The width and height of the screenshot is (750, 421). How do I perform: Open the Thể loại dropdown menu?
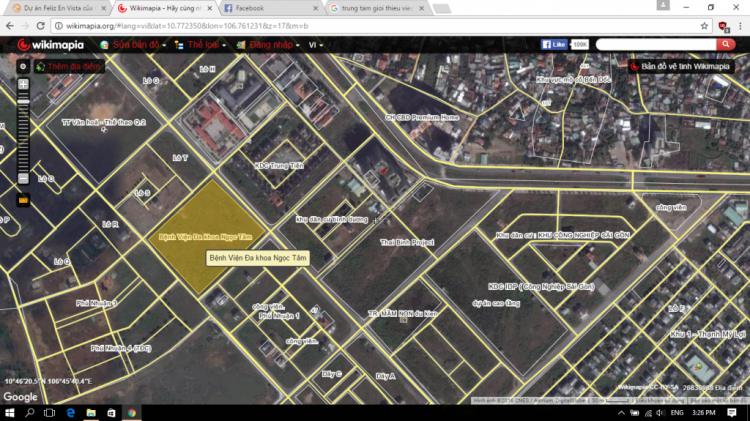click(200, 45)
